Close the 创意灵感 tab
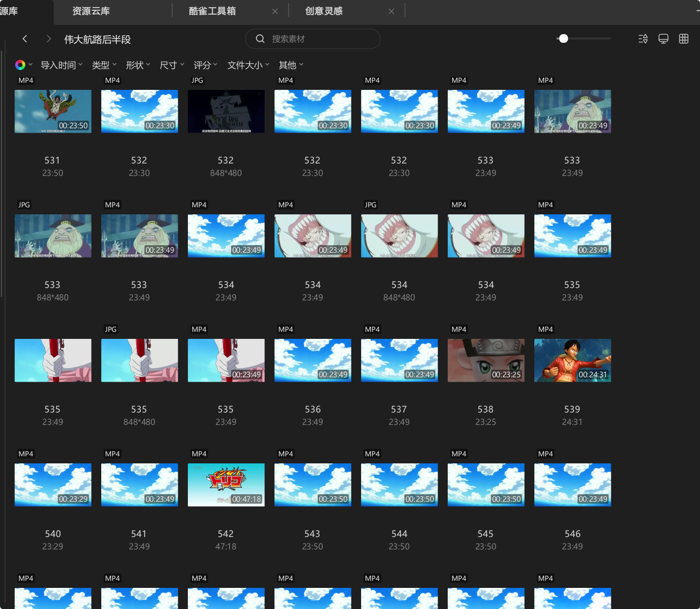This screenshot has height=609, width=700. click(x=391, y=11)
